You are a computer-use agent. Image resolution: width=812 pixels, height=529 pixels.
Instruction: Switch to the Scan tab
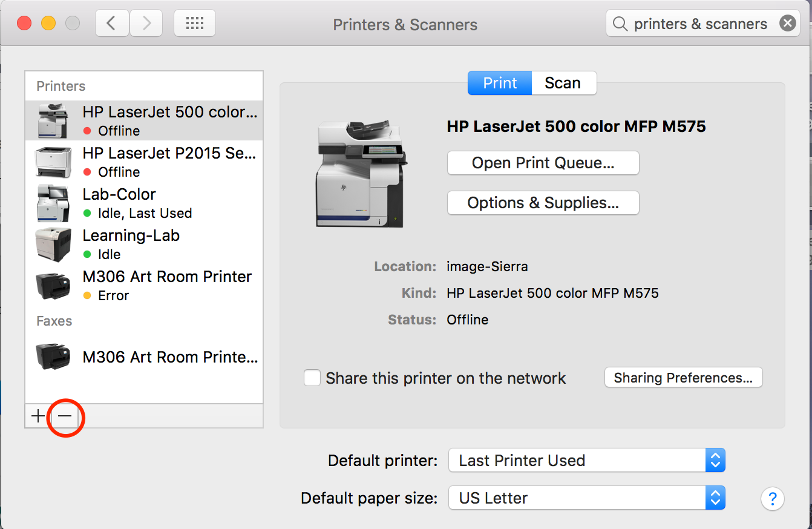coord(563,83)
